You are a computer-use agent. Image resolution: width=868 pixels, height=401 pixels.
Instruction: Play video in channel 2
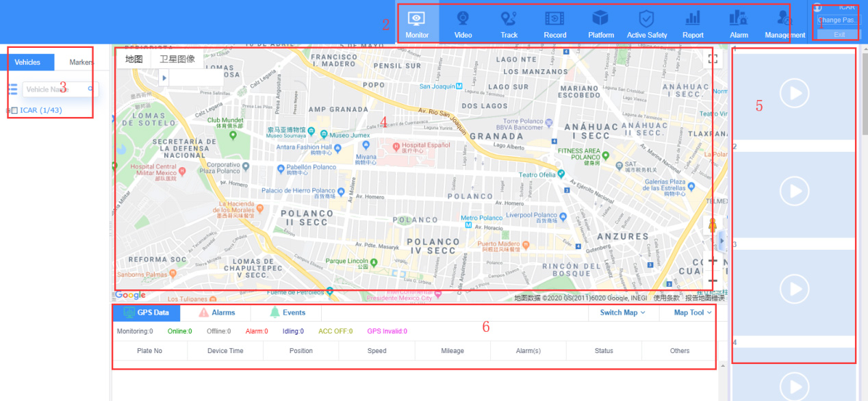click(794, 191)
